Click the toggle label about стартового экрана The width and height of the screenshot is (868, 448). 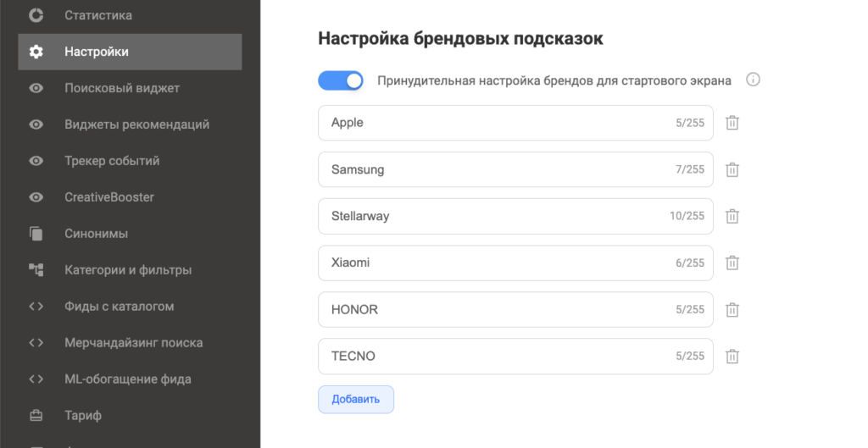click(x=554, y=80)
